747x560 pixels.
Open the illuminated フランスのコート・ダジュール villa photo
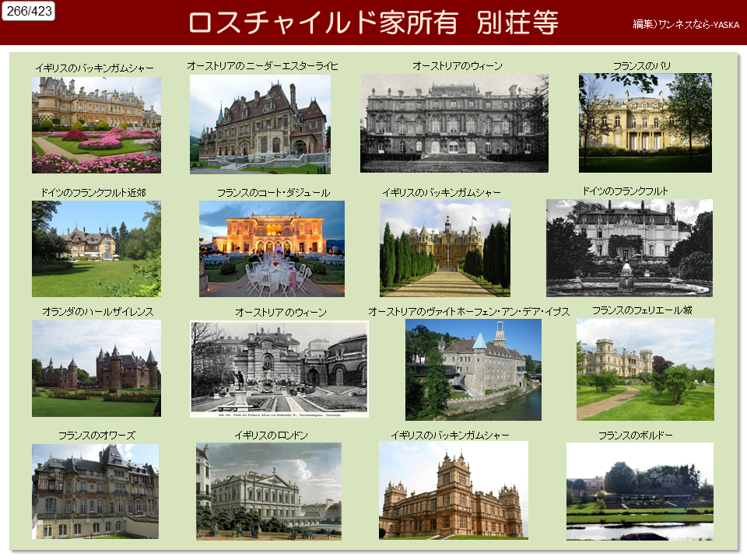click(272, 248)
